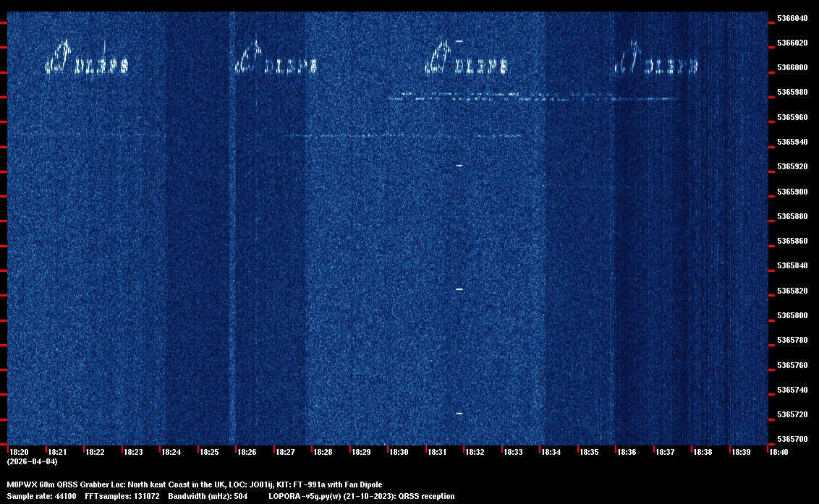
Task: Select the 5365900 frequency label
Action: (x=792, y=192)
